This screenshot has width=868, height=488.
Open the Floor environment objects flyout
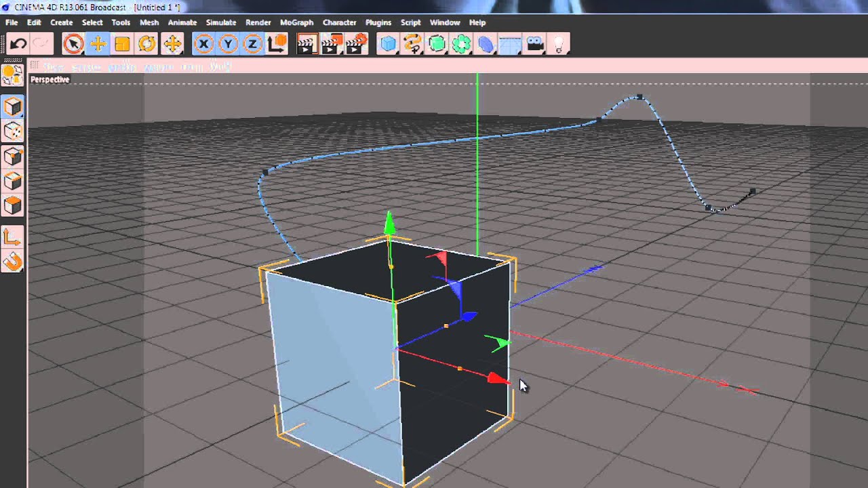coord(510,45)
